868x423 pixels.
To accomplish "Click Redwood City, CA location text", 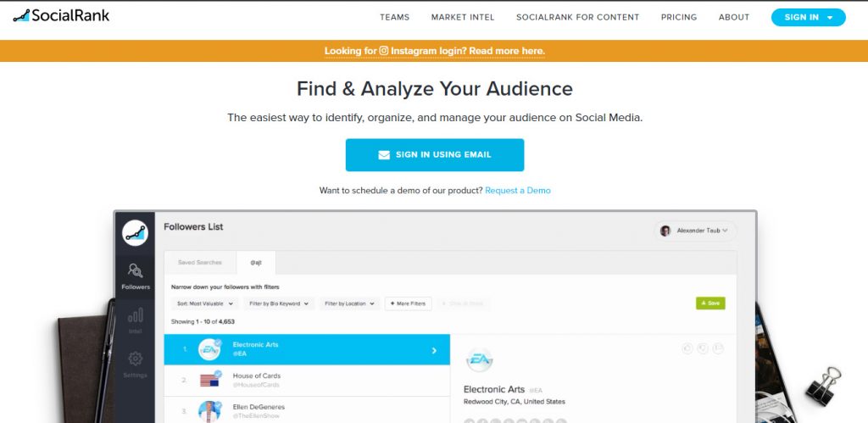I will pos(515,402).
